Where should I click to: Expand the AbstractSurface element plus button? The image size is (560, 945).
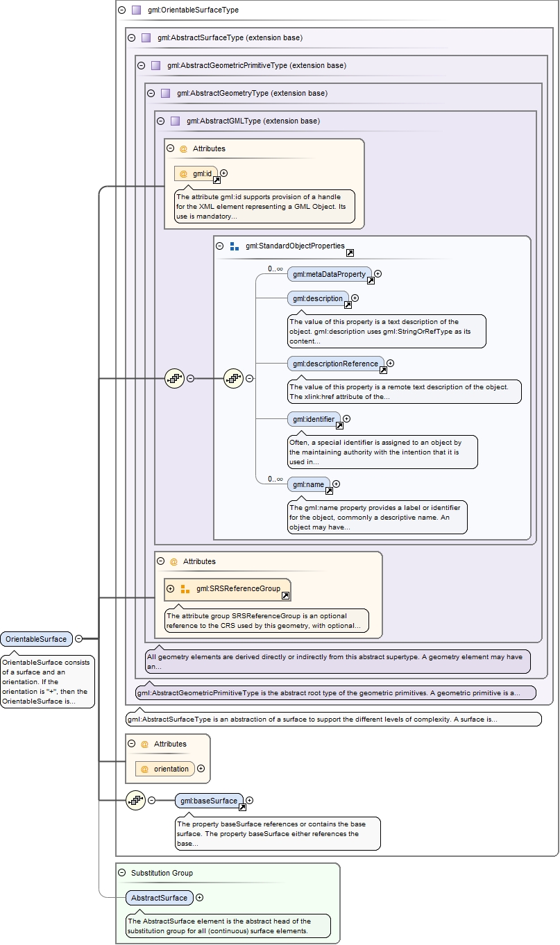(x=200, y=897)
